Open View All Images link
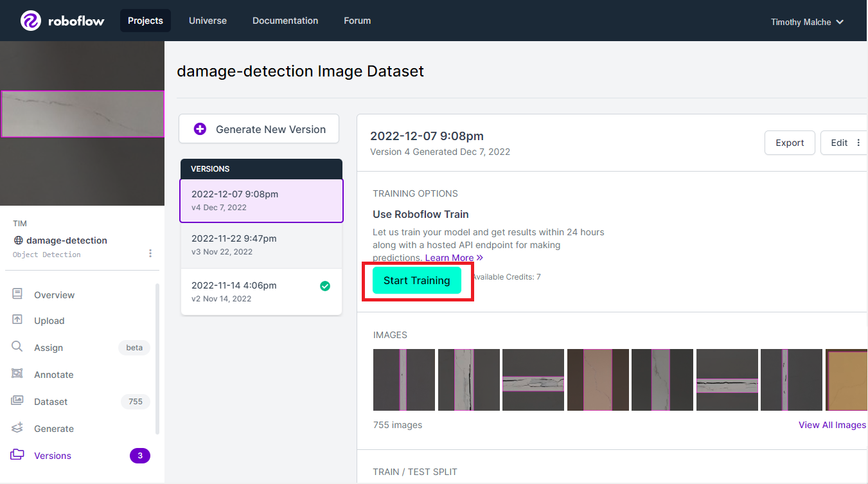 [x=832, y=425]
